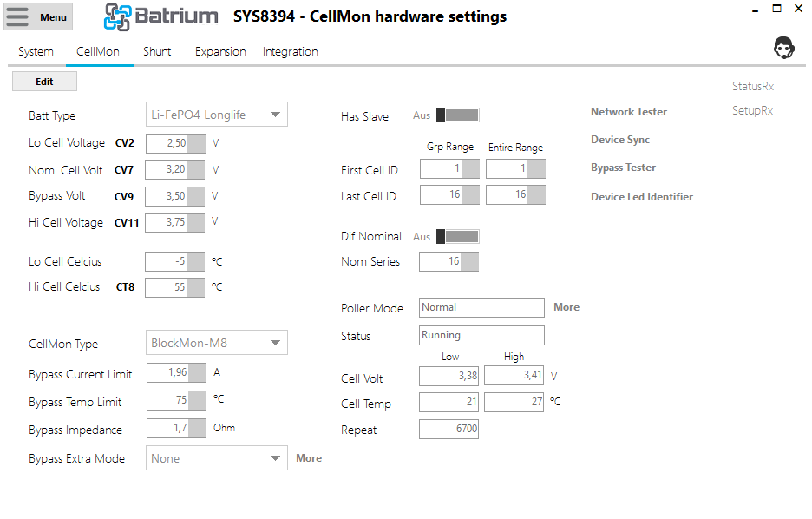
Task: Click the CT8 code label
Action: coord(125,287)
